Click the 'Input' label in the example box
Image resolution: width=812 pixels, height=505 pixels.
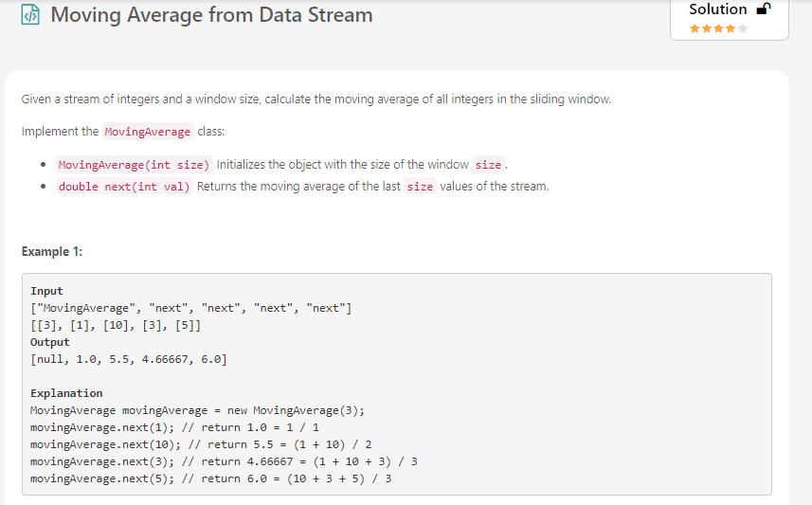pyautogui.click(x=46, y=291)
